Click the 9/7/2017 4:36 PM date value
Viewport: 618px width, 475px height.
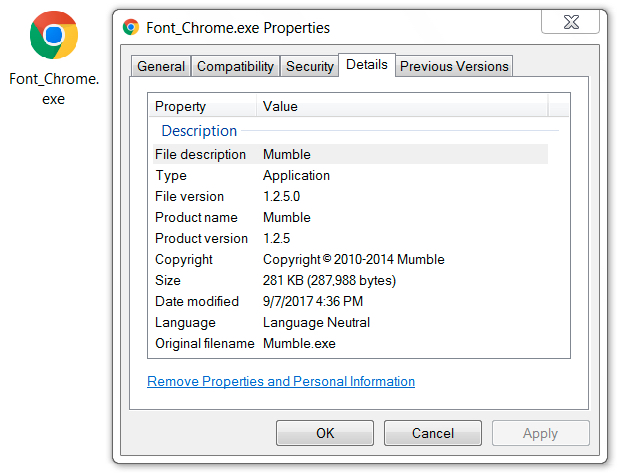[313, 301]
